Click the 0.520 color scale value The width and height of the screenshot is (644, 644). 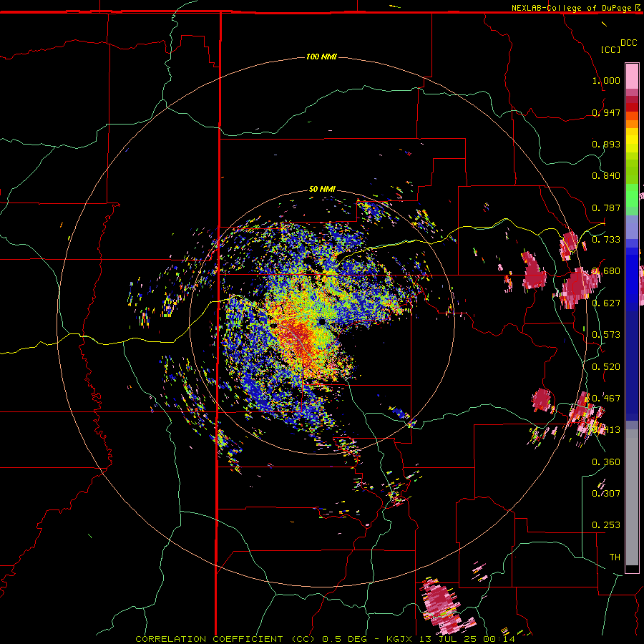click(x=606, y=367)
